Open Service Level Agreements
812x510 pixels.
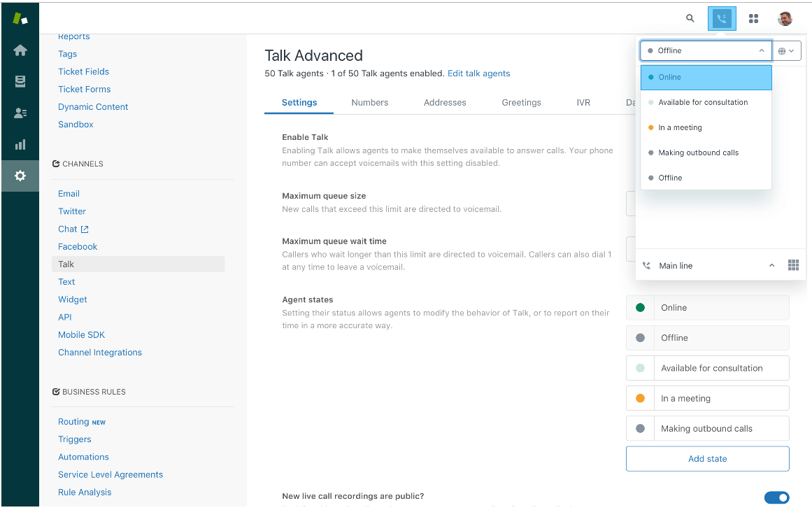pos(111,474)
